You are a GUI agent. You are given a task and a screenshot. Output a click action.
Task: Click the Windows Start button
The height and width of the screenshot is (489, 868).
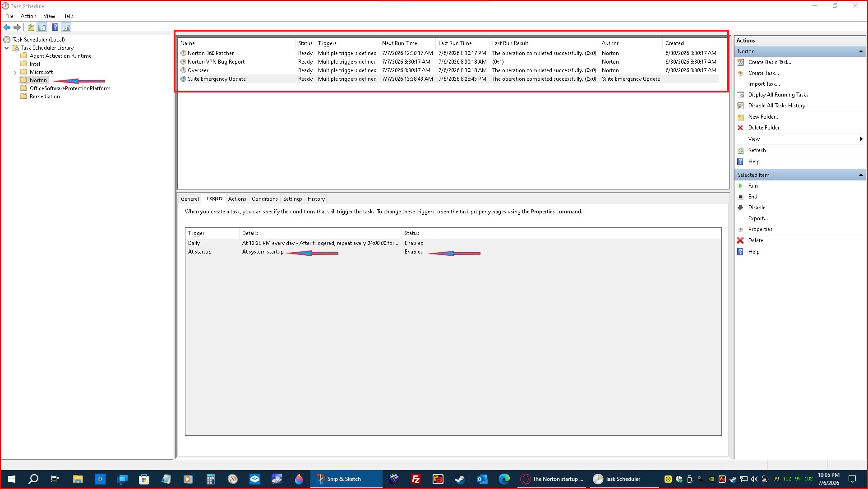click(12, 479)
